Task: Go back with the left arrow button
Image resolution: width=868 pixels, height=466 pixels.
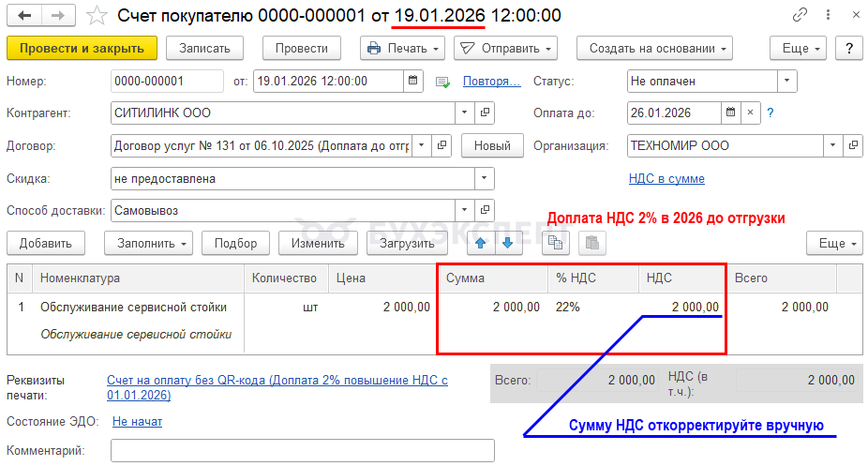Action: 24,16
